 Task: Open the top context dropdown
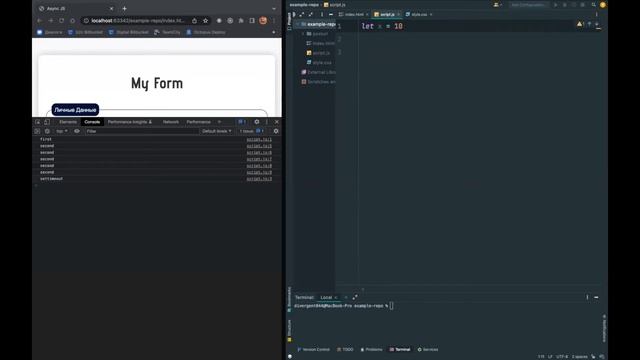[x=62, y=131]
